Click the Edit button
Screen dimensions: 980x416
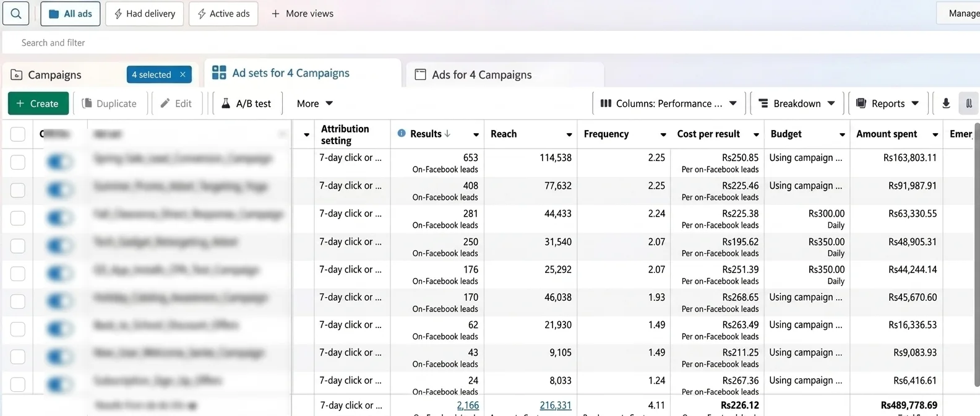click(x=176, y=103)
